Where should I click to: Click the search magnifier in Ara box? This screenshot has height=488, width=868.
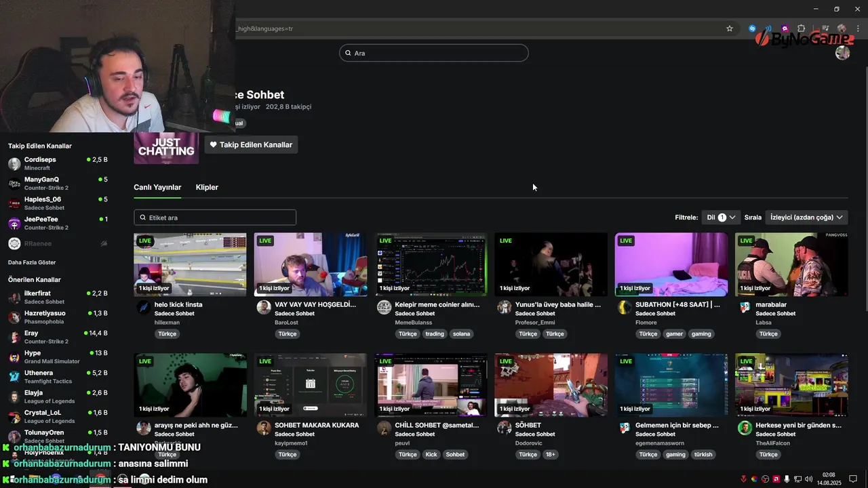[348, 53]
